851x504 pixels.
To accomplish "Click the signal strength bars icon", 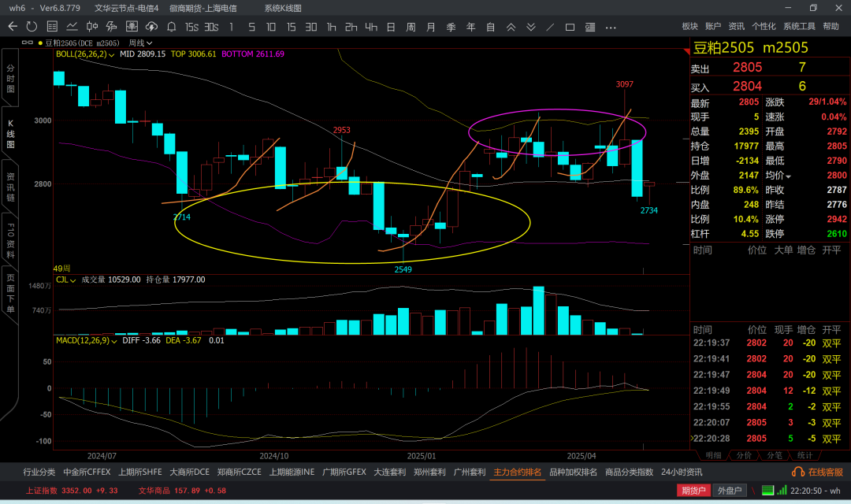I will point(782,491).
